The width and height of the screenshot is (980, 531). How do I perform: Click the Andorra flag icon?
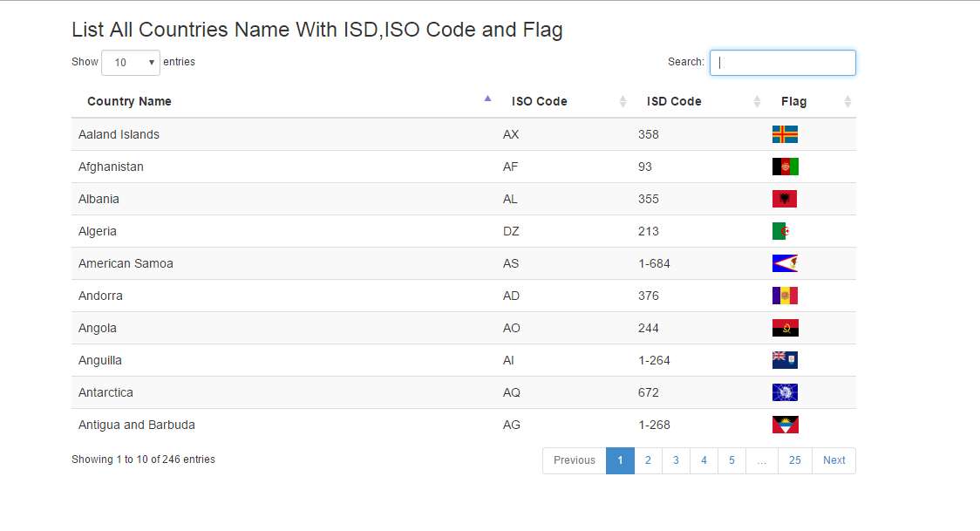[x=785, y=296]
